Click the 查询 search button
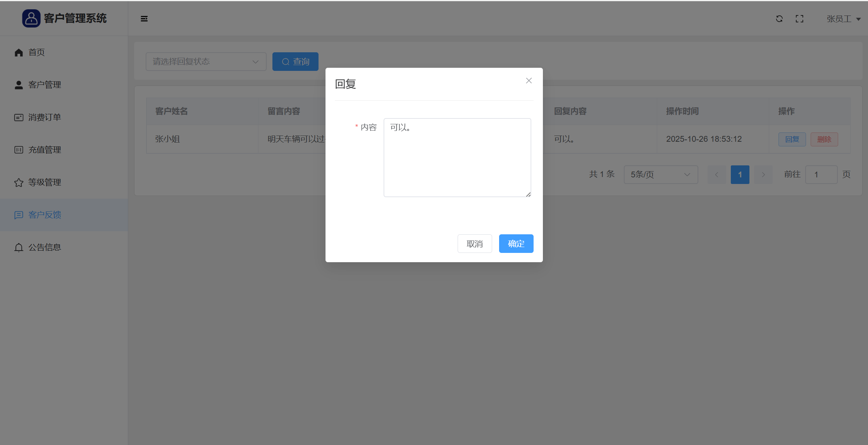The height and width of the screenshot is (445, 868). pos(295,62)
